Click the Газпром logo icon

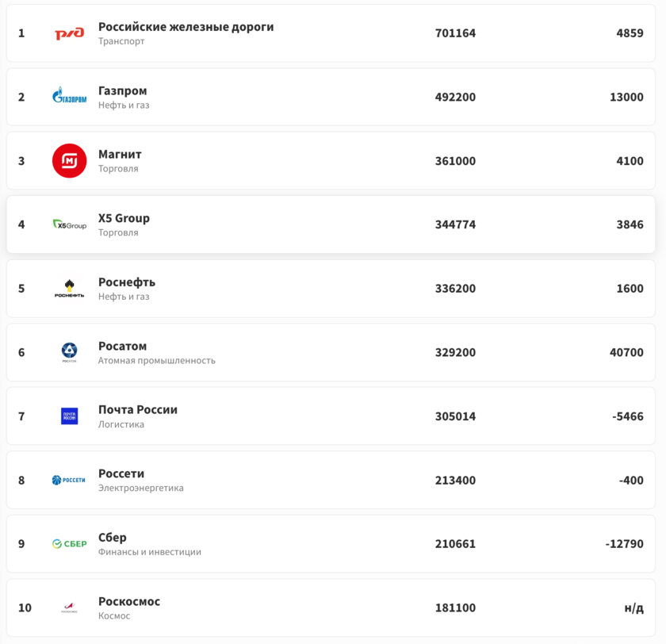69,97
